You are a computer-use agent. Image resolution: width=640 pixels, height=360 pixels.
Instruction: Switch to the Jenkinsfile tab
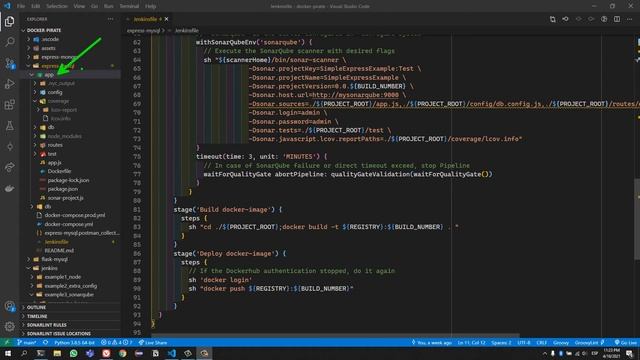pos(146,19)
